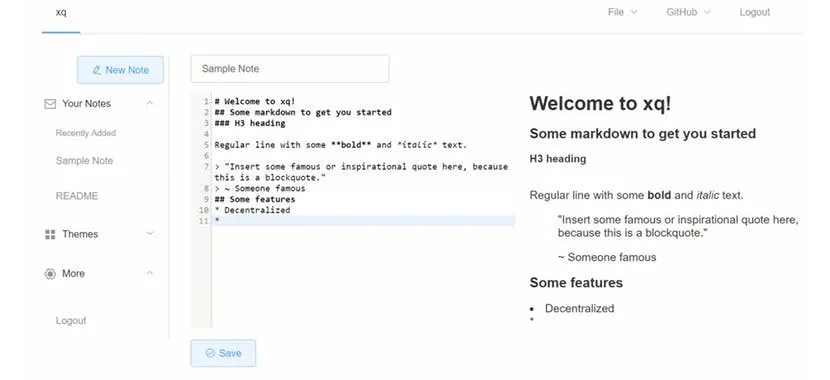Open the GitHub dropdown menu

click(688, 12)
